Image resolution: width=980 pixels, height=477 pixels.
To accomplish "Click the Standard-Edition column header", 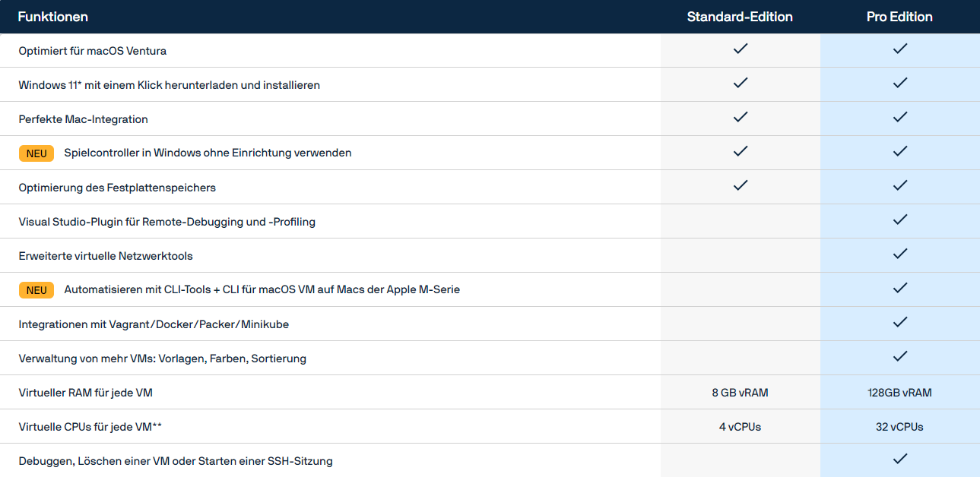I will pos(740,17).
